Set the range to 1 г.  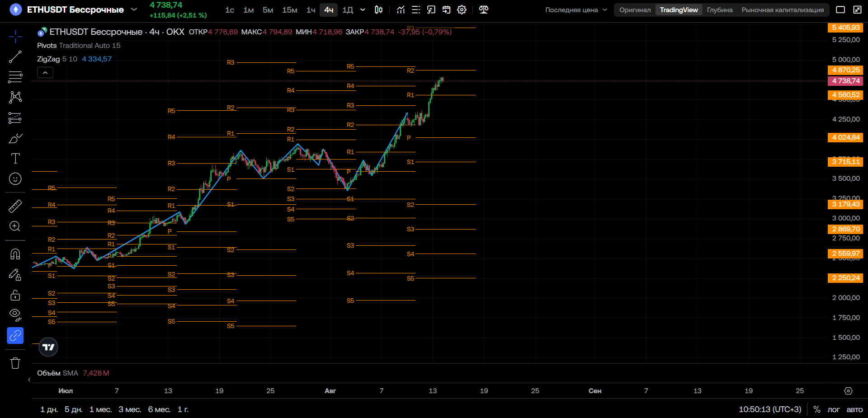pyautogui.click(x=183, y=409)
